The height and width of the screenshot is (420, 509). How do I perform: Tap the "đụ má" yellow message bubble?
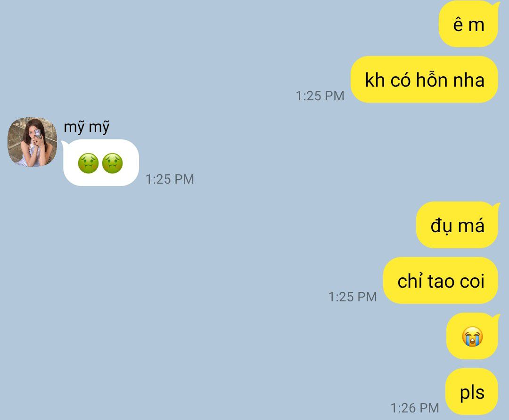click(457, 225)
